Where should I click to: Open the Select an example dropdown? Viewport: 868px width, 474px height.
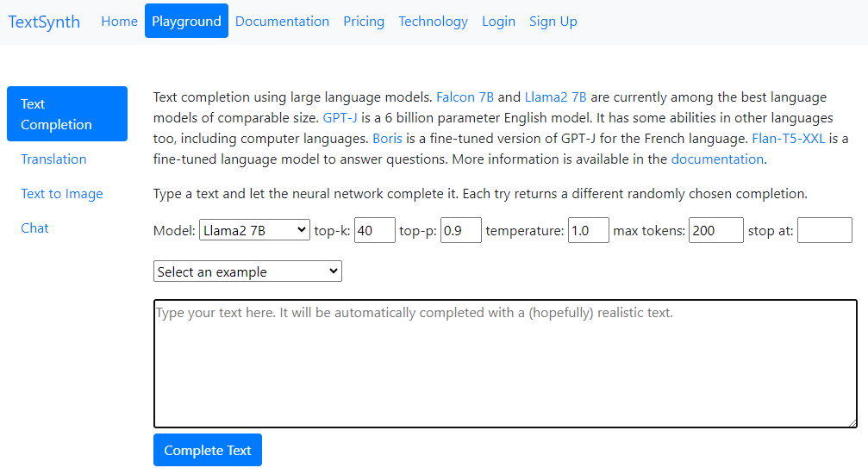pyautogui.click(x=247, y=271)
